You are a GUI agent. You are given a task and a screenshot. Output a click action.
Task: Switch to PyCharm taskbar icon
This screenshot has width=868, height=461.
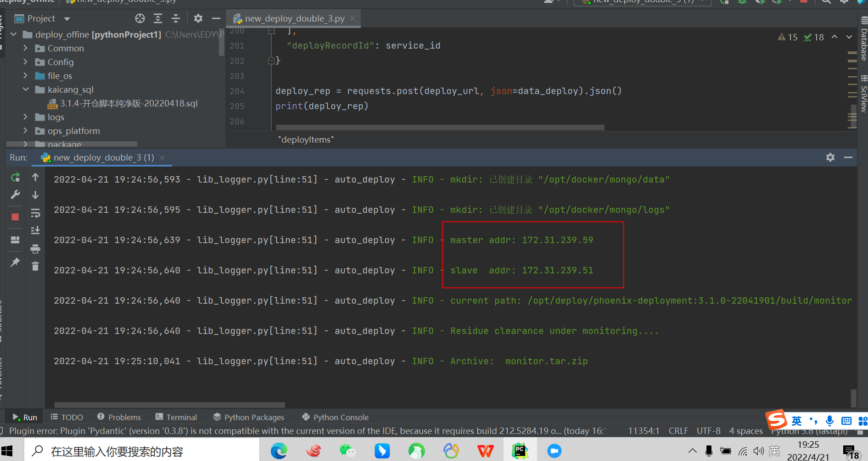pos(520,451)
